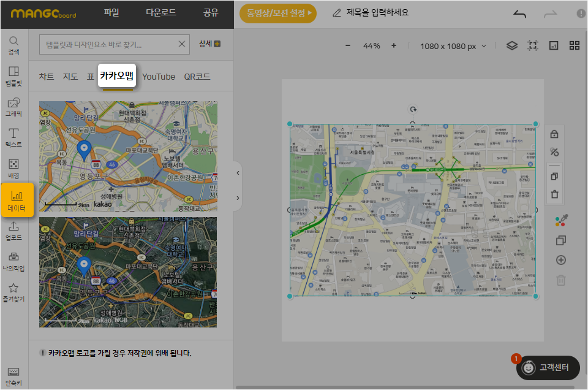Image resolution: width=588 pixels, height=390 pixels.
Task: Open the 다운로드 menu
Action: point(161,12)
